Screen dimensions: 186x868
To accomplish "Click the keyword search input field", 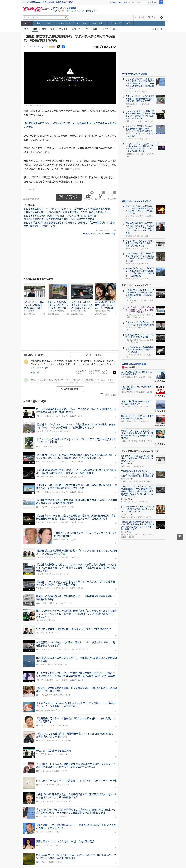I will coord(44,18).
